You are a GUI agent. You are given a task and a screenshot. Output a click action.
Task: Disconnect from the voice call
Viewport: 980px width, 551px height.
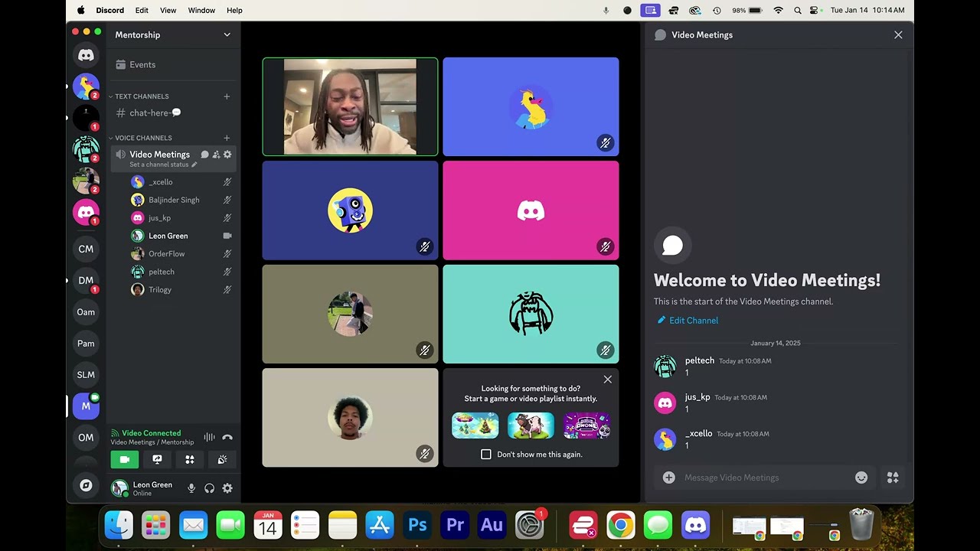point(227,438)
